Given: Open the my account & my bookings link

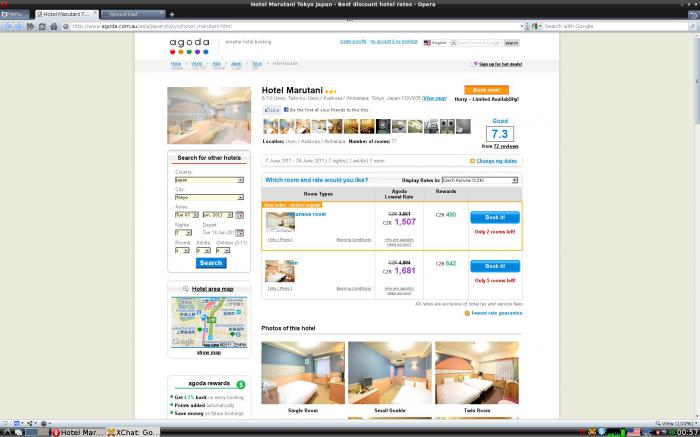Looking at the screenshot, I should pyautogui.click(x=394, y=42).
